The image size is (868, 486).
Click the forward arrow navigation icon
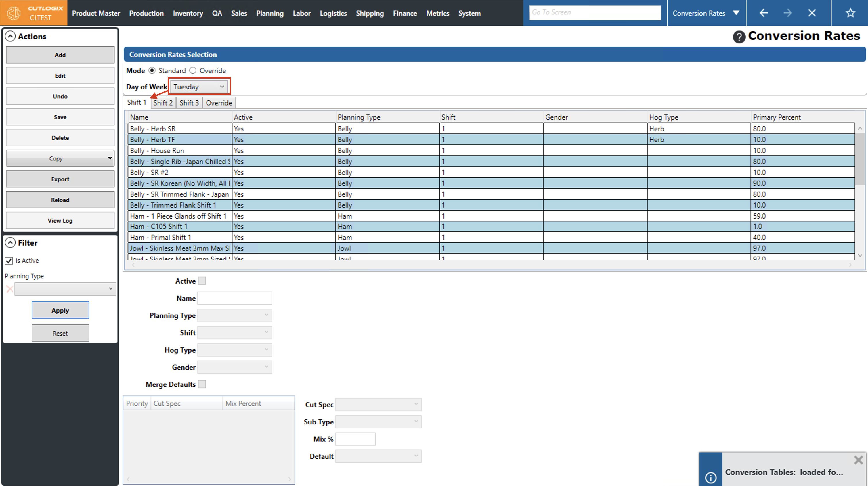(x=787, y=13)
